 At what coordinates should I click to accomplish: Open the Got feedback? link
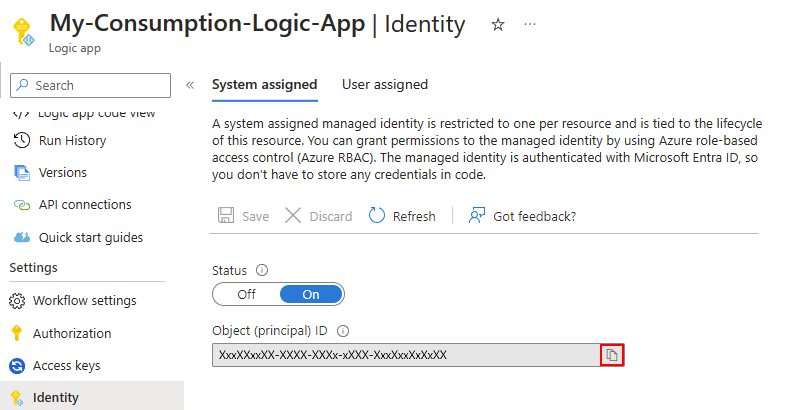click(534, 217)
